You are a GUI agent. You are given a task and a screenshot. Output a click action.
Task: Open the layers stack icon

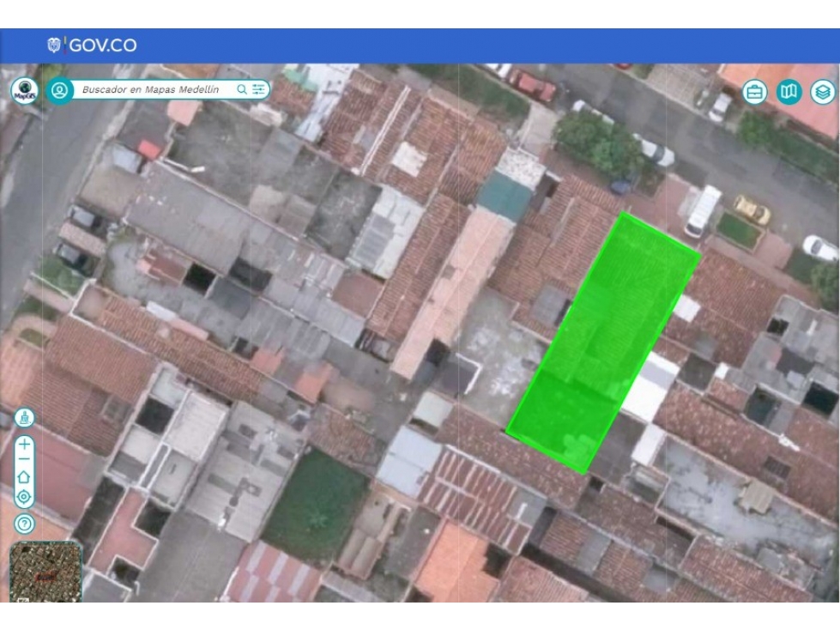(823, 92)
